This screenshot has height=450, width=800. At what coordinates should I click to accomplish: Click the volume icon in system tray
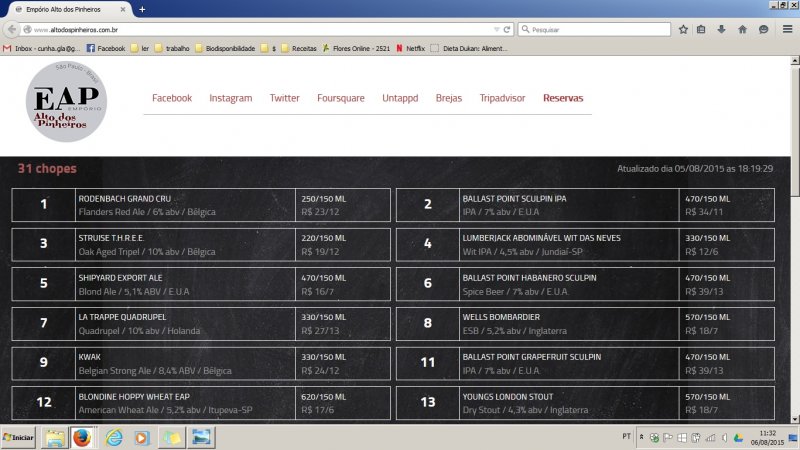pyautogui.click(x=724, y=438)
